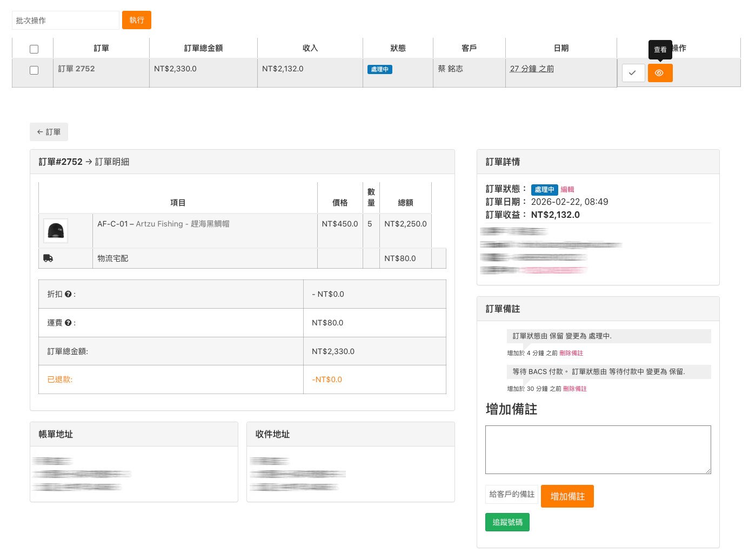Open the batch operation dropdown

65,21
